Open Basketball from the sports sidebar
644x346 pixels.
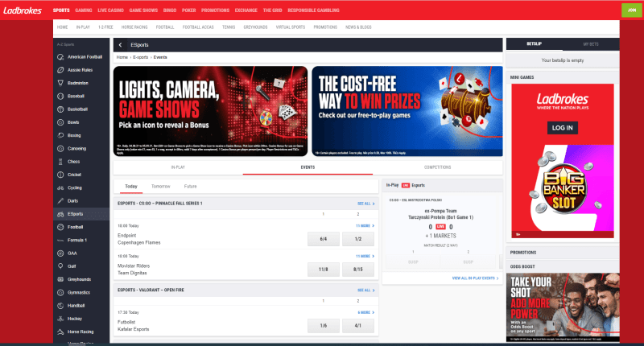tap(61, 109)
